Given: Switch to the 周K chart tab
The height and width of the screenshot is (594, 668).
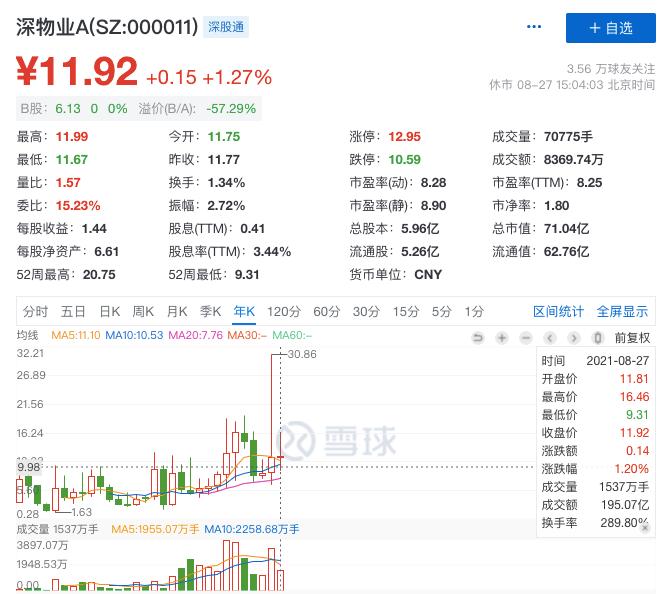Looking at the screenshot, I should 143,311.
